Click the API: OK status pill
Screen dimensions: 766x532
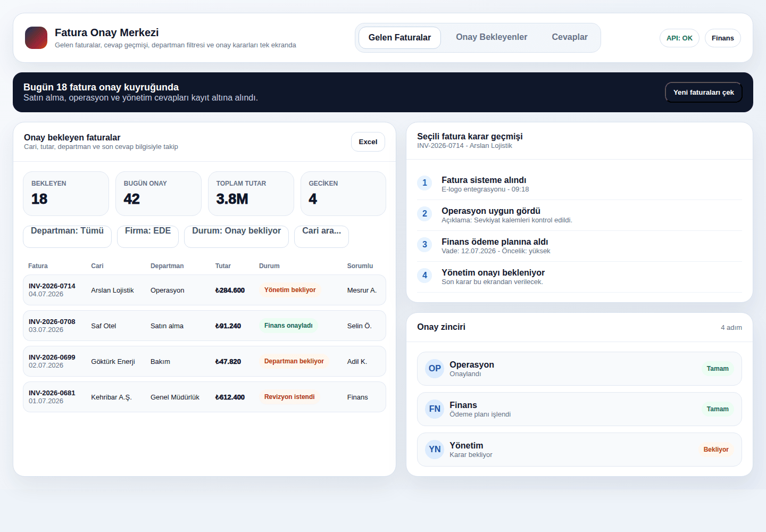coord(679,38)
